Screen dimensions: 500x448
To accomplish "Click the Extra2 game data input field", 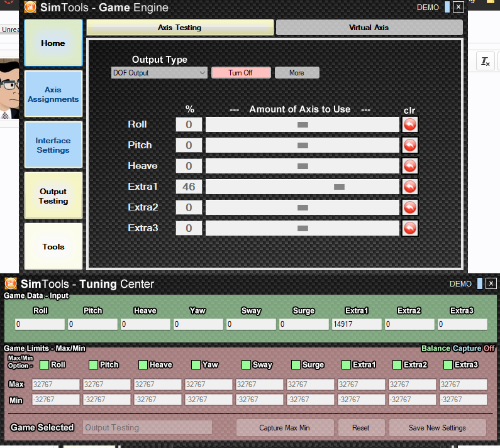I will [410, 324].
